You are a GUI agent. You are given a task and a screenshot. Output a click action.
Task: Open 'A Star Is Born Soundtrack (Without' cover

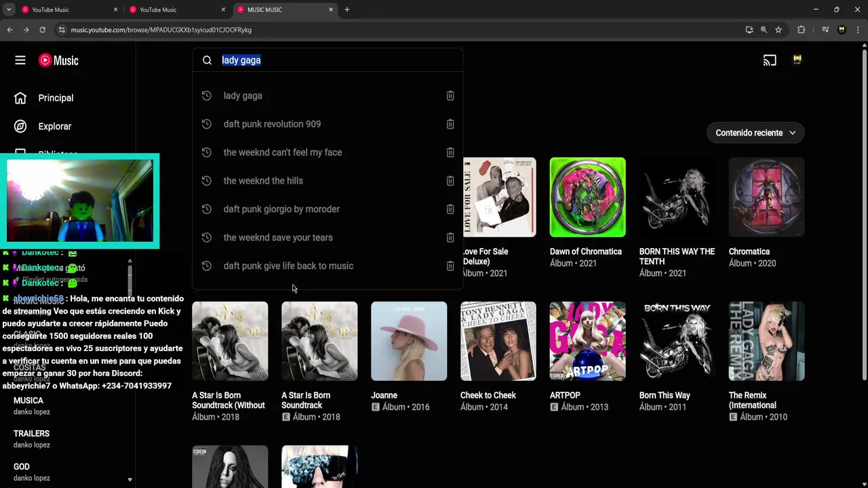tap(230, 341)
